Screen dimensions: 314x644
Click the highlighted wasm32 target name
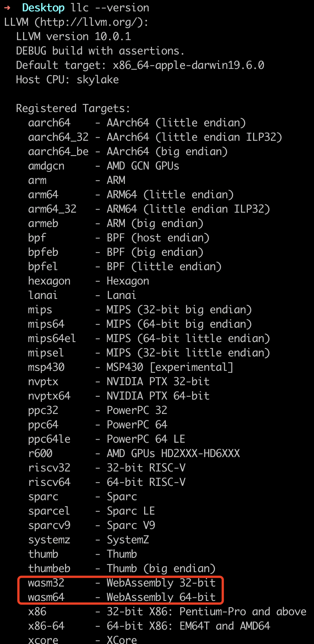coord(46,583)
